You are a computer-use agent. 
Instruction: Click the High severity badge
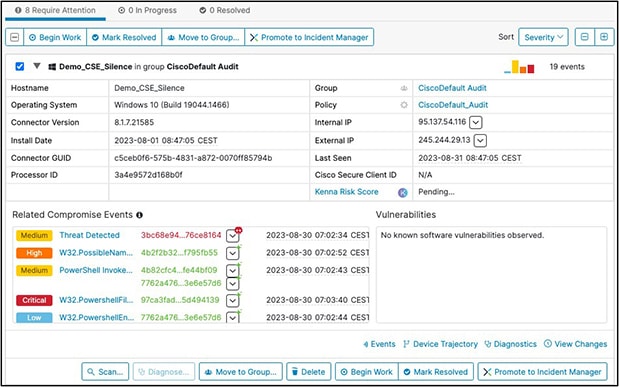34,253
